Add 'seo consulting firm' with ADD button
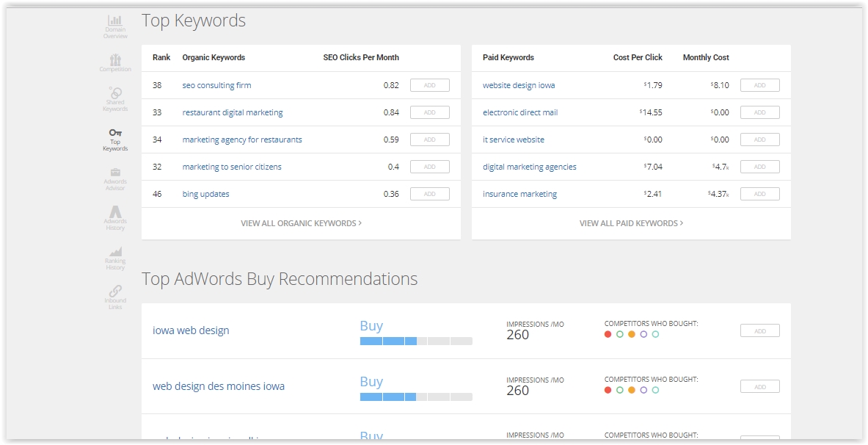 (x=429, y=85)
